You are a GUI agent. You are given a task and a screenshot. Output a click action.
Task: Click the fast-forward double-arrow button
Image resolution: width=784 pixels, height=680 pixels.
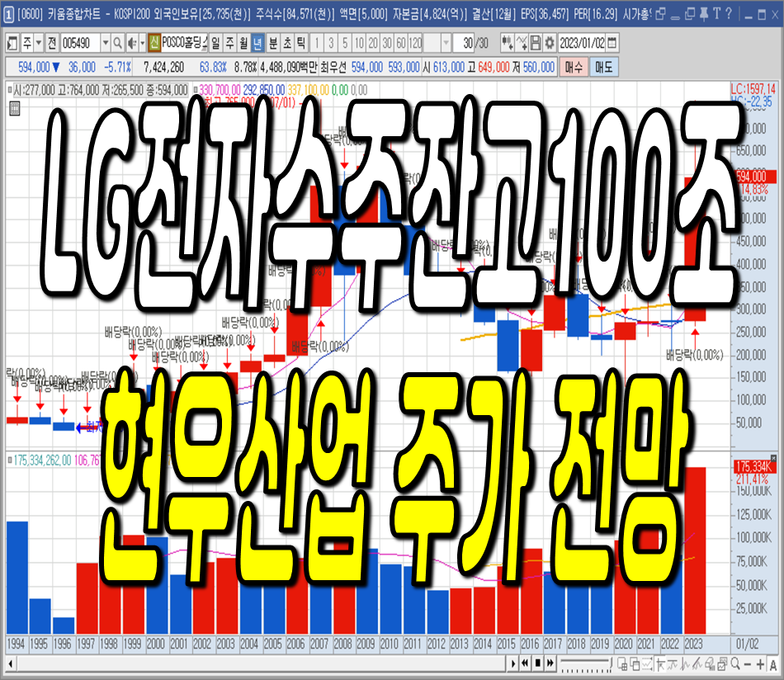(x=550, y=663)
